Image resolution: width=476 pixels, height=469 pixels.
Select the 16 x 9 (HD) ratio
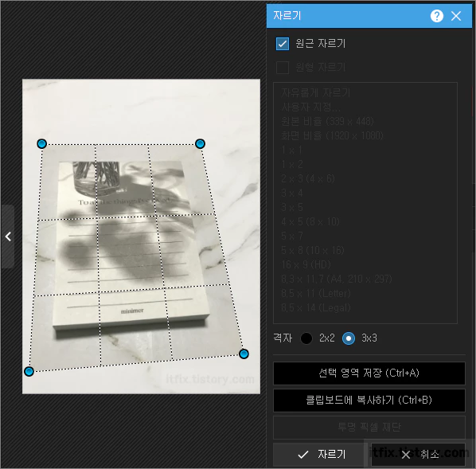[306, 265]
